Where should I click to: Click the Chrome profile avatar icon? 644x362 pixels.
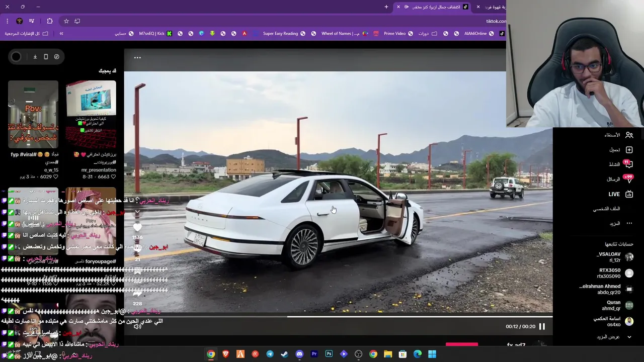(19, 21)
